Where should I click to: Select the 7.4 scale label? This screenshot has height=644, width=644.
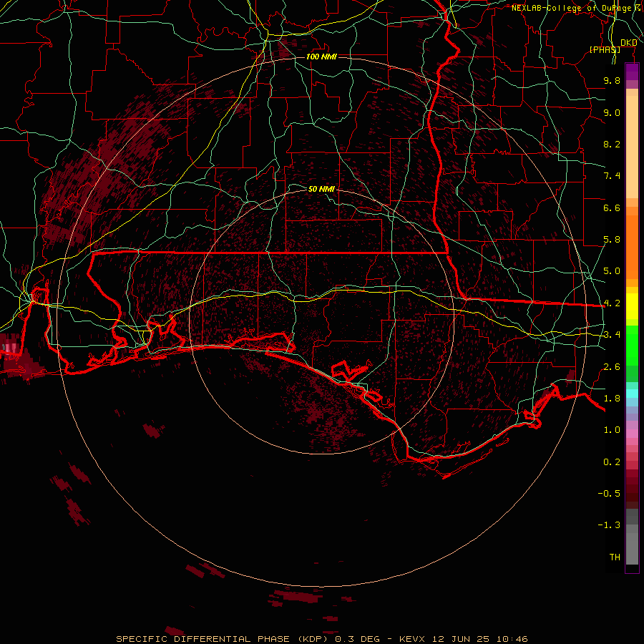click(x=612, y=176)
